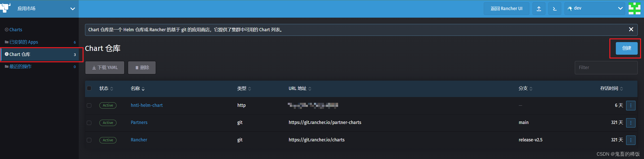Sort by the 存活时间 column
This screenshot has width=644, height=159.
click(612, 88)
